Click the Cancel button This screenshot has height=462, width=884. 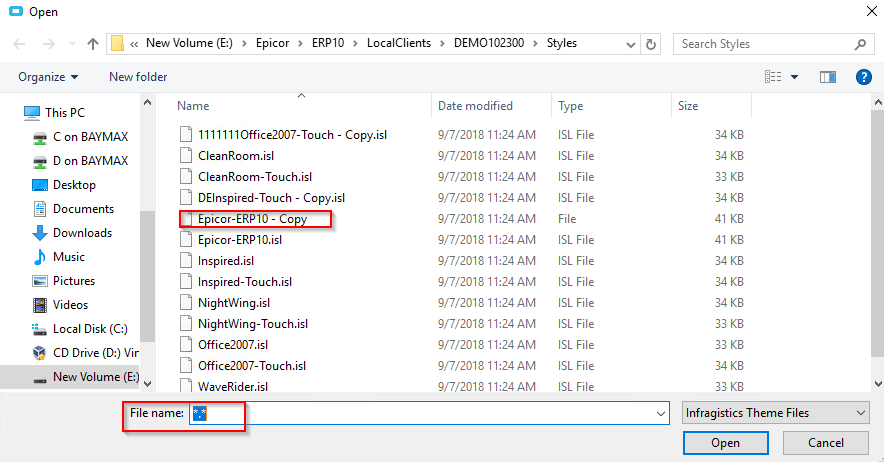pyautogui.click(x=825, y=443)
